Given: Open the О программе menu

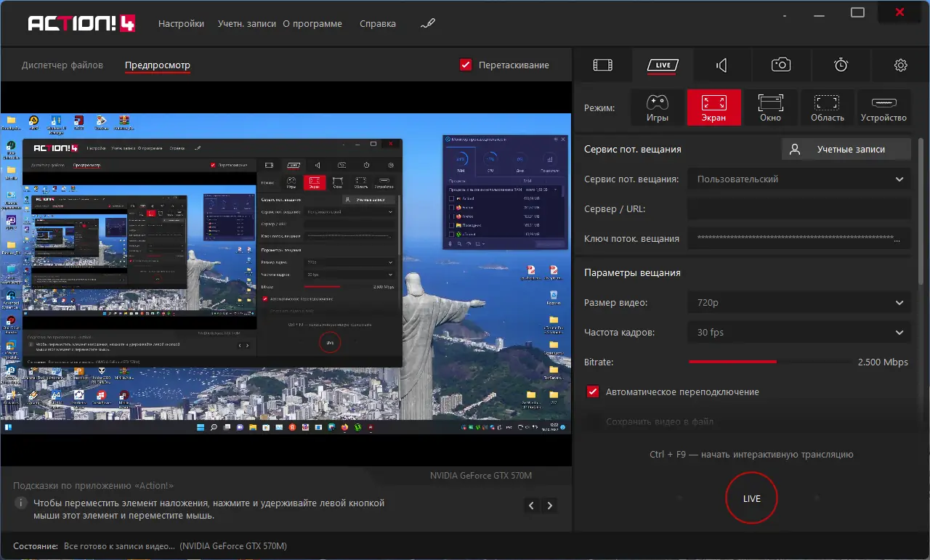Looking at the screenshot, I should point(312,23).
